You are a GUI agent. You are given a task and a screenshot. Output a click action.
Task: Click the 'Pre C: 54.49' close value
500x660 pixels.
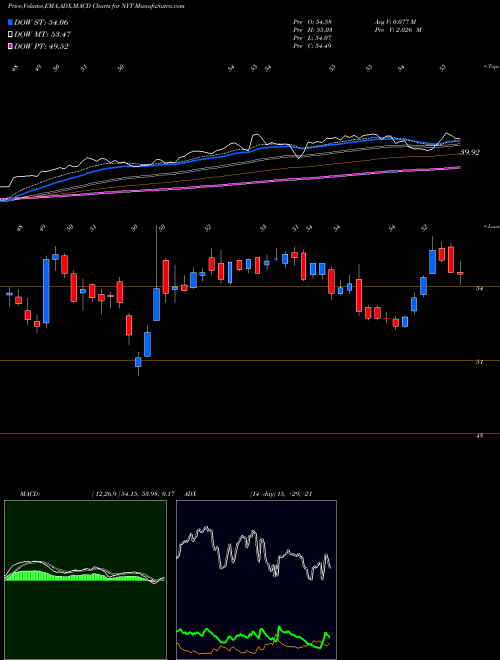tap(312, 46)
